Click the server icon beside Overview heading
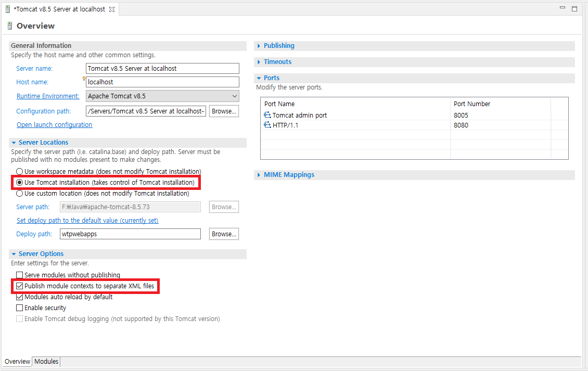588x371 pixels. click(10, 26)
